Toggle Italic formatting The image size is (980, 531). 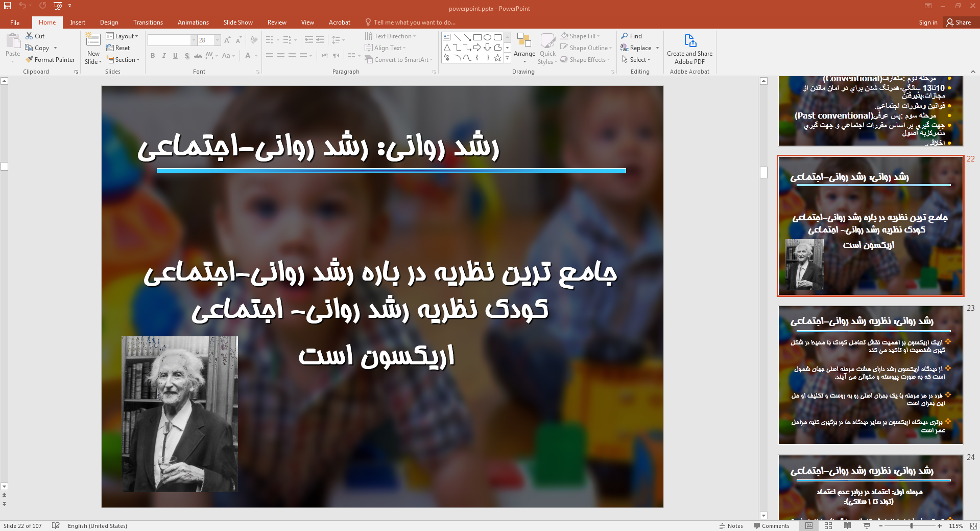164,56
